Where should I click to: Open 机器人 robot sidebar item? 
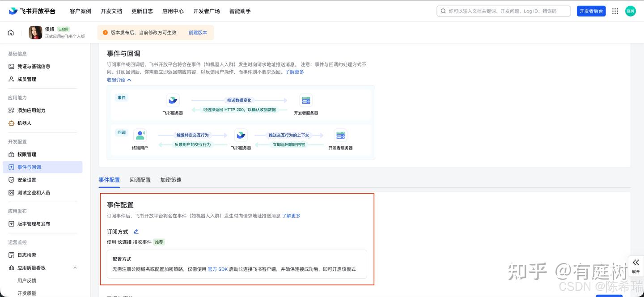[x=24, y=123]
